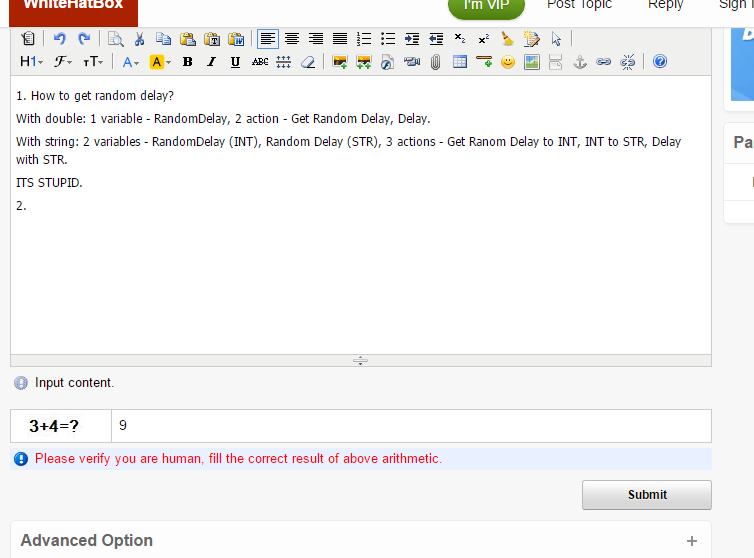
Task: Open the text highlight color picker
Action: click(x=160, y=62)
